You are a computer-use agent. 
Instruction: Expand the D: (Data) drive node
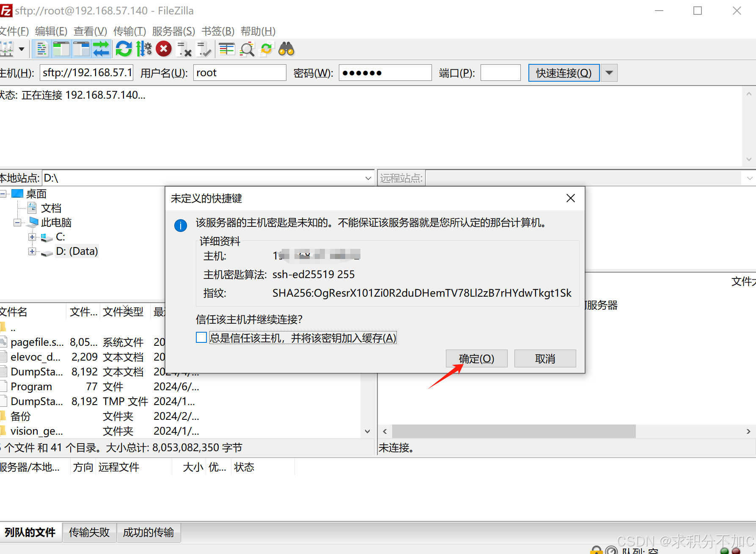(32, 251)
